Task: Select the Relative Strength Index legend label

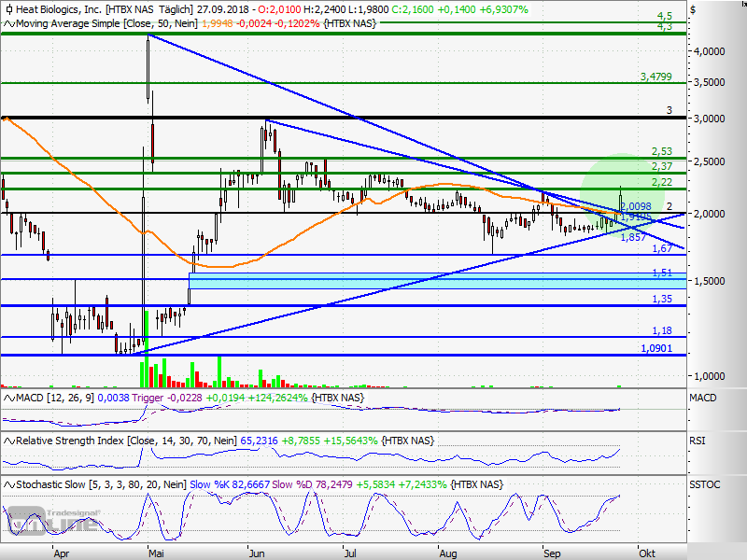Action: pyautogui.click(x=126, y=441)
